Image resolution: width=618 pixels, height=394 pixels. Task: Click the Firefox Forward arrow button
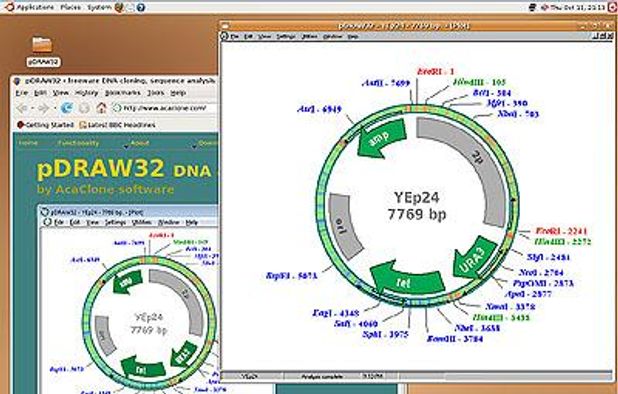coord(43,108)
